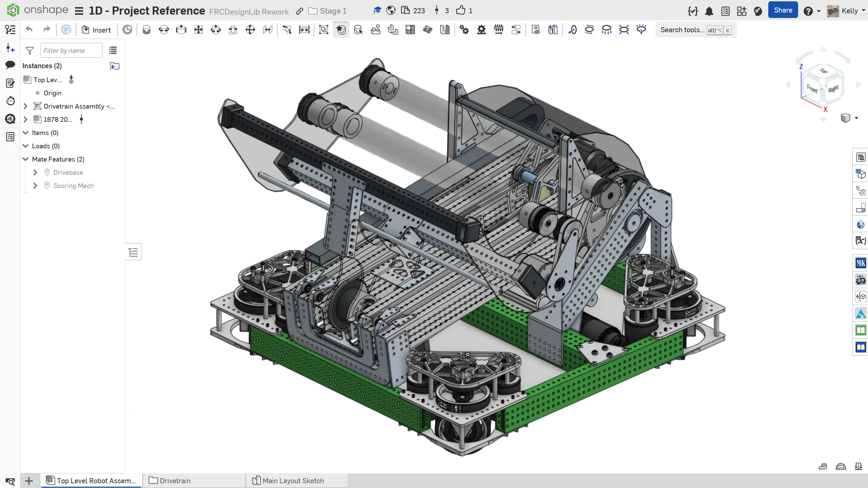Click the Filter by name field
The height and width of the screenshot is (488, 868).
coord(71,51)
